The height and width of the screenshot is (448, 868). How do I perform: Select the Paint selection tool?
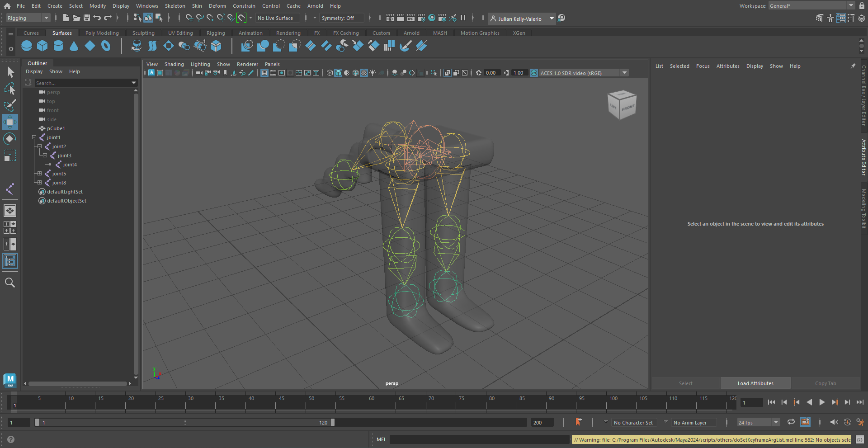[x=10, y=105]
